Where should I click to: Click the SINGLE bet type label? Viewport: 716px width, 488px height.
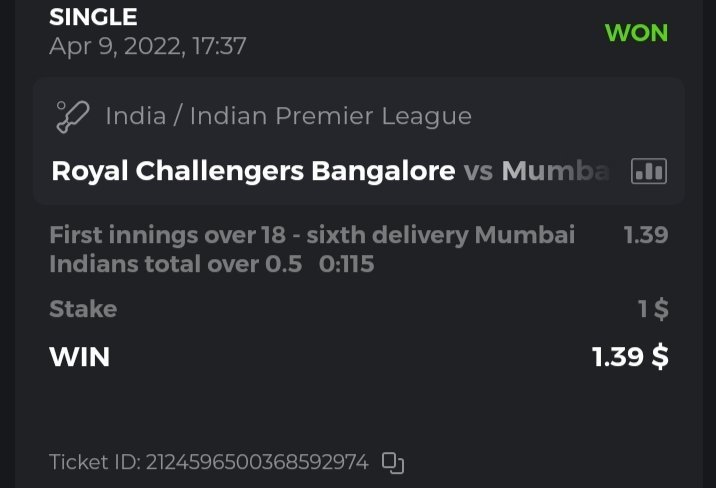pos(93,17)
